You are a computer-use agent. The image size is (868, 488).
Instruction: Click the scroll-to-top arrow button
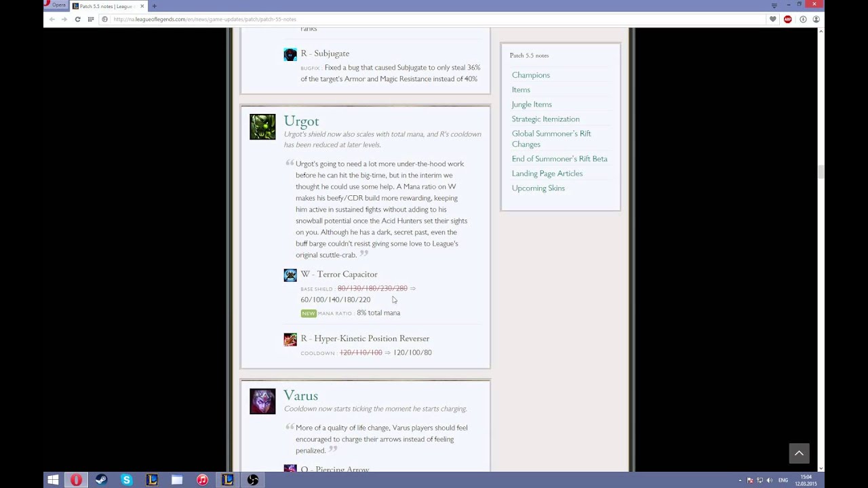tap(799, 453)
